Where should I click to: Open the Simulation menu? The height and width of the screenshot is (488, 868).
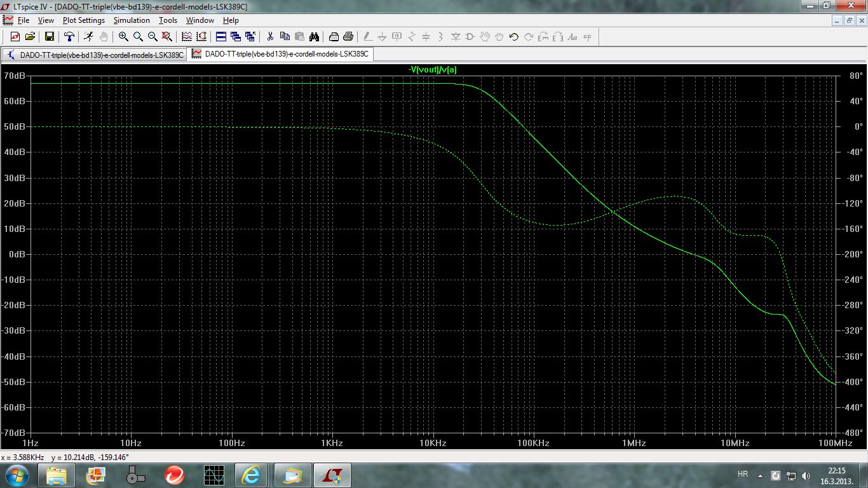pos(132,20)
